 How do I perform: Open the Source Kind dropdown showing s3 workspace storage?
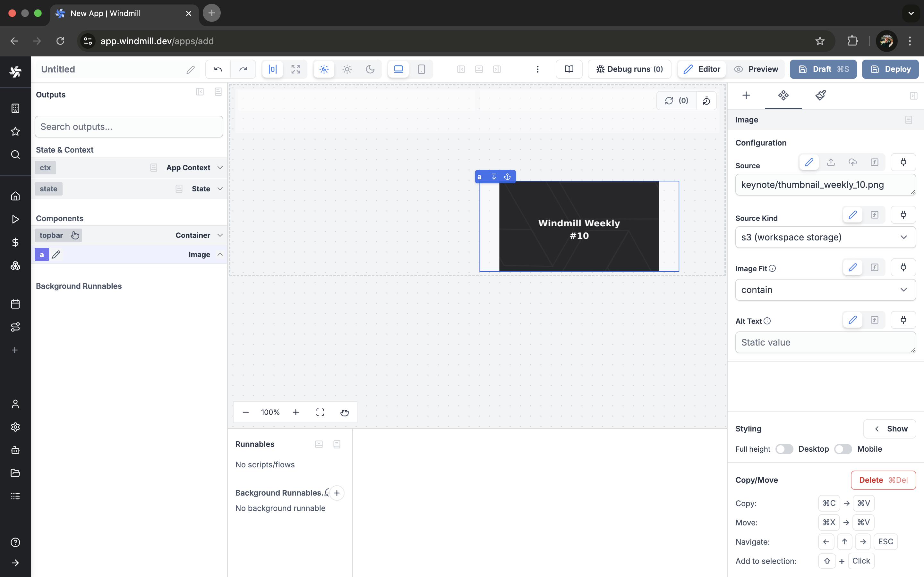pos(825,237)
